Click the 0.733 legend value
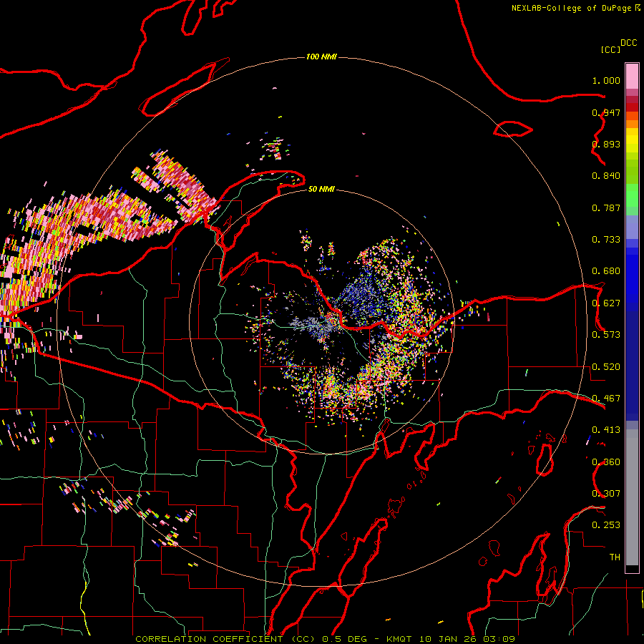Viewport: 644px width, 644px height. 606,240
